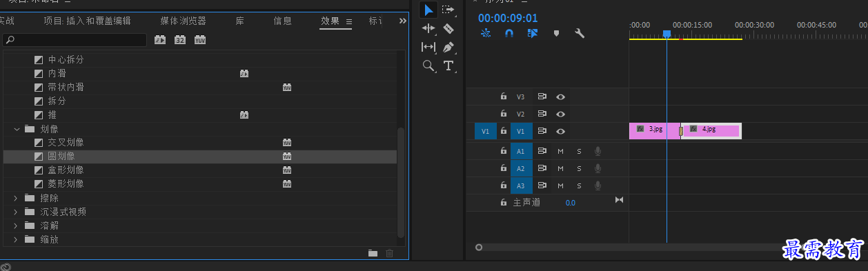Toggle V2 track output eye

561,114
